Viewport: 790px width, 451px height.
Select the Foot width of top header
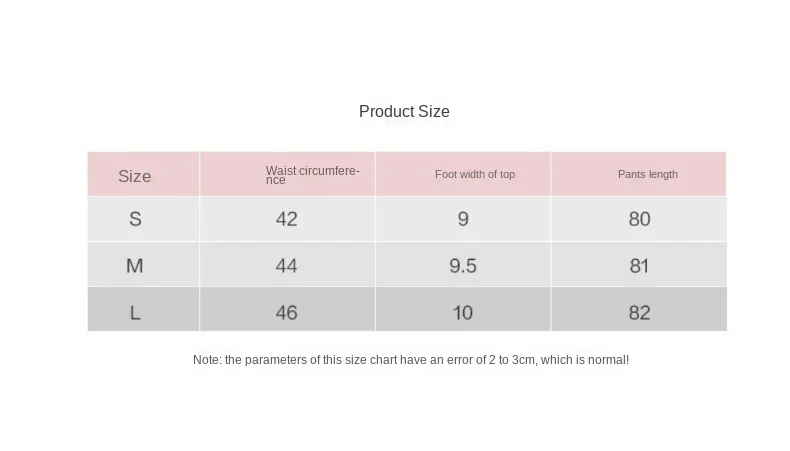point(475,174)
